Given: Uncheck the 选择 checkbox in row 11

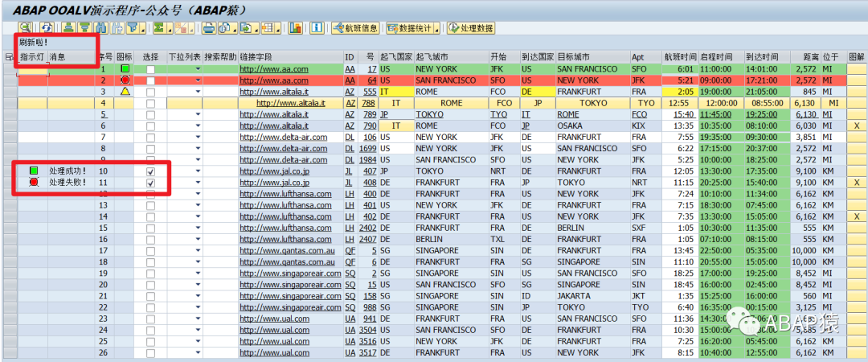Looking at the screenshot, I should click(x=150, y=183).
